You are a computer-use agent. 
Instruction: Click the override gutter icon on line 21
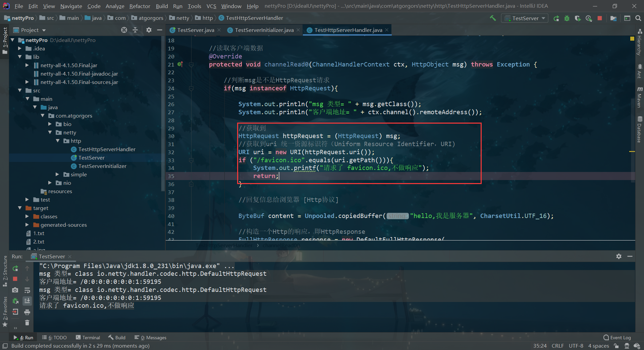[x=180, y=64]
